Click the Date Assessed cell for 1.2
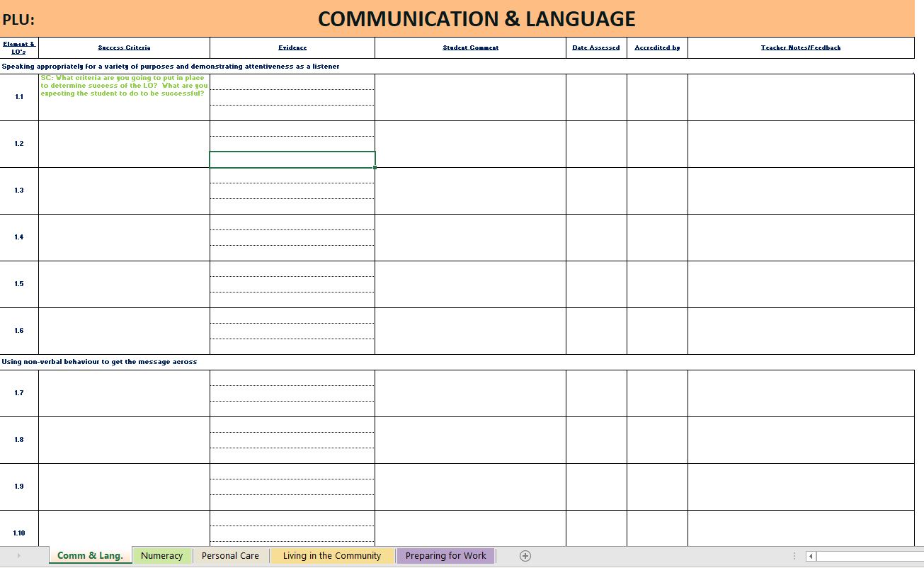 click(596, 144)
